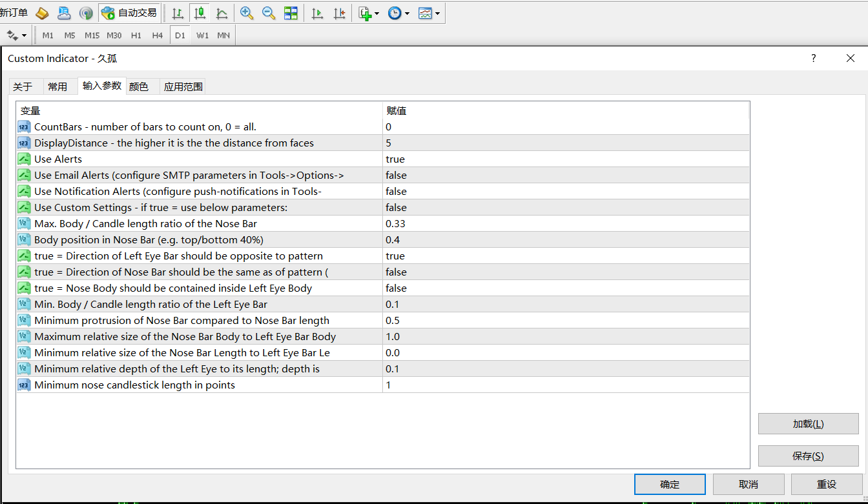Image resolution: width=868 pixels, height=504 pixels.
Task: Switch chart to line chart style
Action: point(222,13)
